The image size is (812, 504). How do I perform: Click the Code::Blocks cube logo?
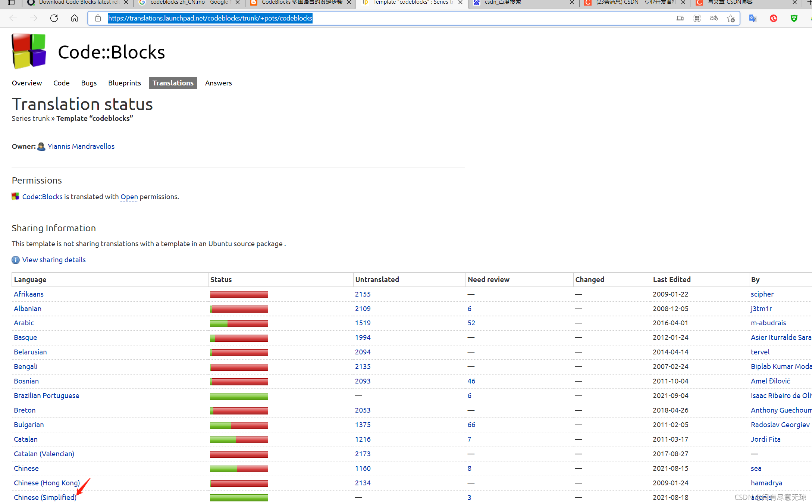pyautogui.click(x=29, y=51)
